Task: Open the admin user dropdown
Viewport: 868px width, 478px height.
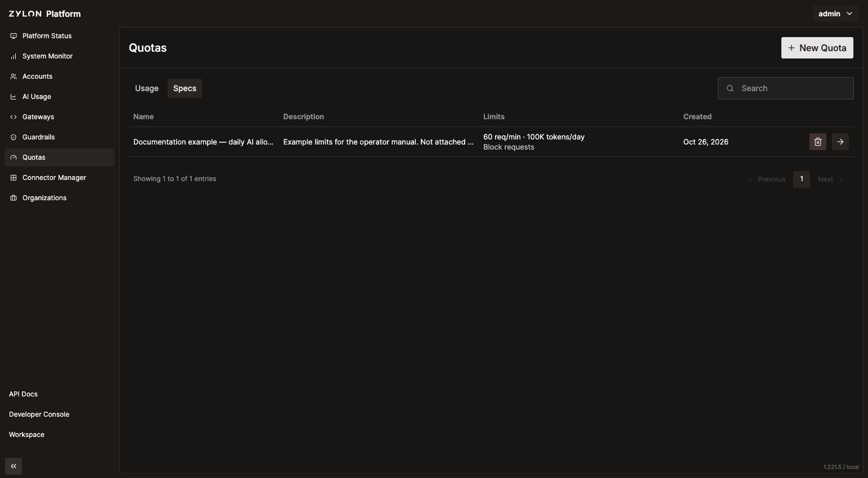Action: (x=835, y=13)
